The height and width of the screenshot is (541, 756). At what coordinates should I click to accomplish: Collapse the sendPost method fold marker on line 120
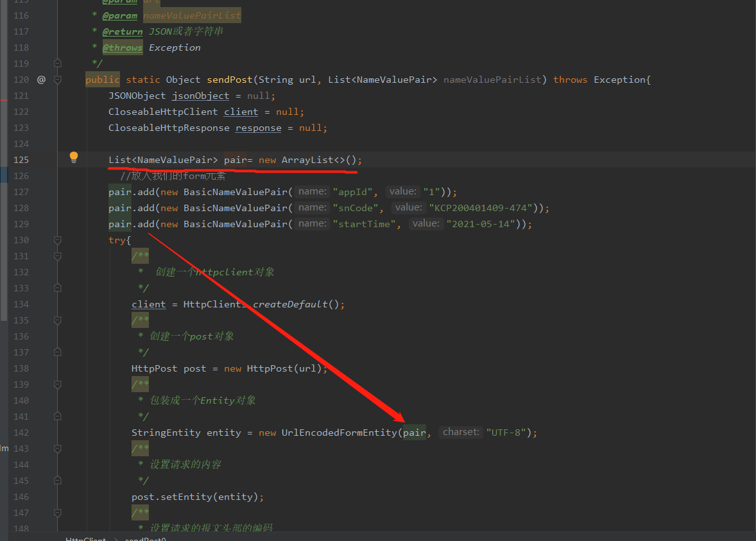coord(57,80)
